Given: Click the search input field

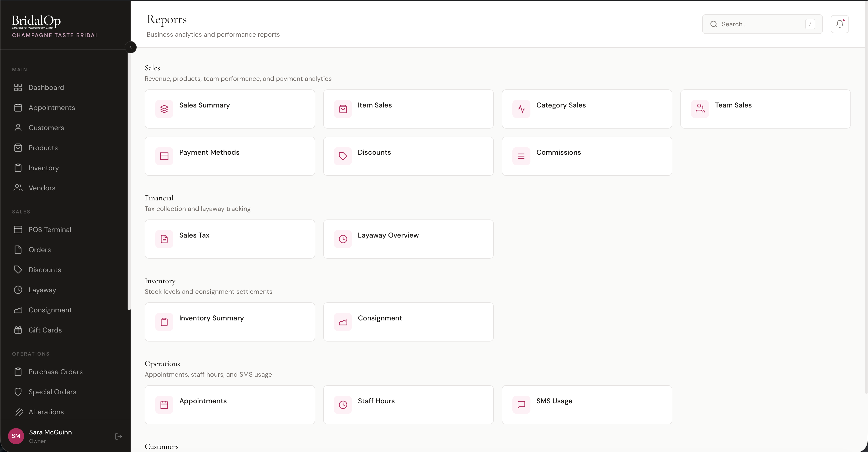Looking at the screenshot, I should [x=762, y=24].
